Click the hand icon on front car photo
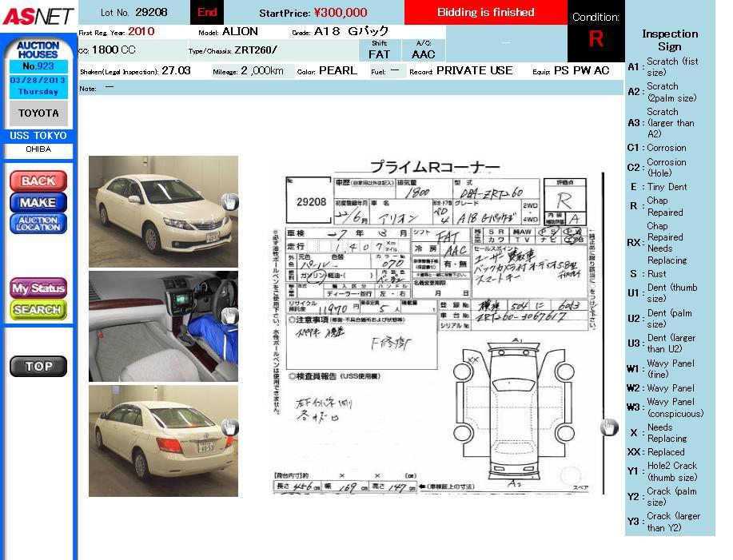The height and width of the screenshot is (560, 733). pos(229,201)
